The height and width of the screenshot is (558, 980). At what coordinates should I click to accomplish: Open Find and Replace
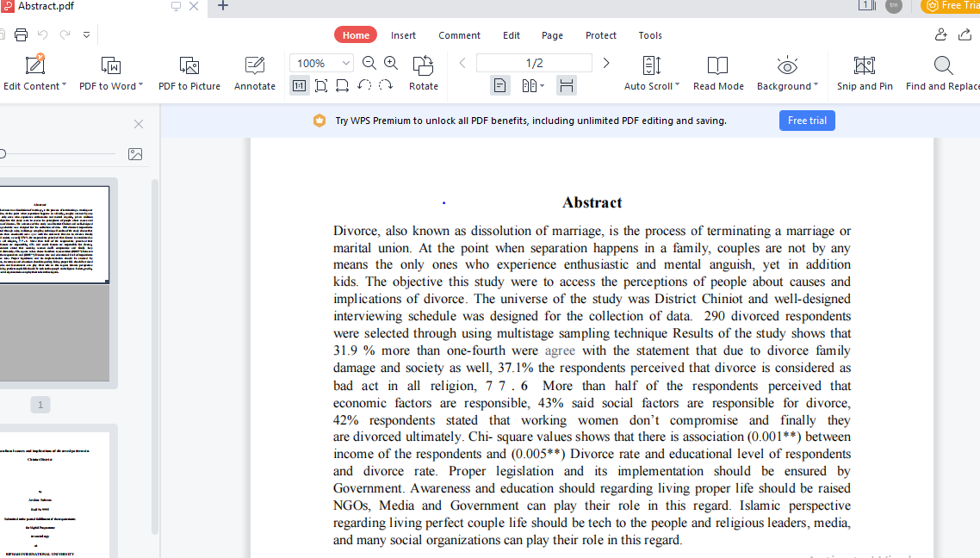click(x=942, y=73)
